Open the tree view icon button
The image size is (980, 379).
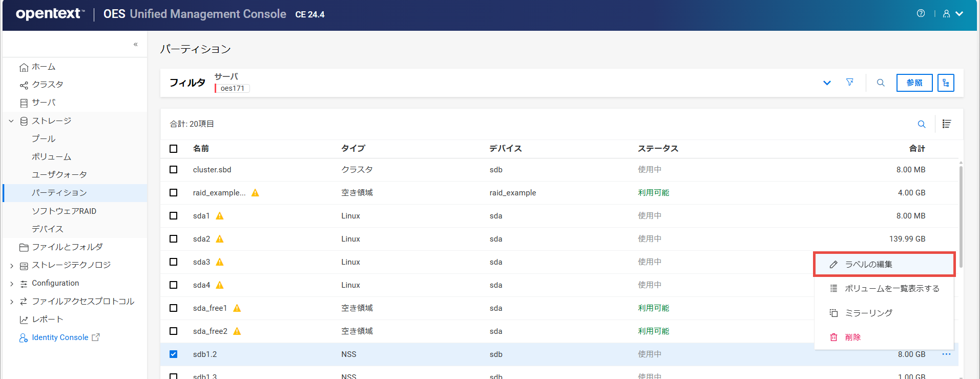tap(946, 83)
